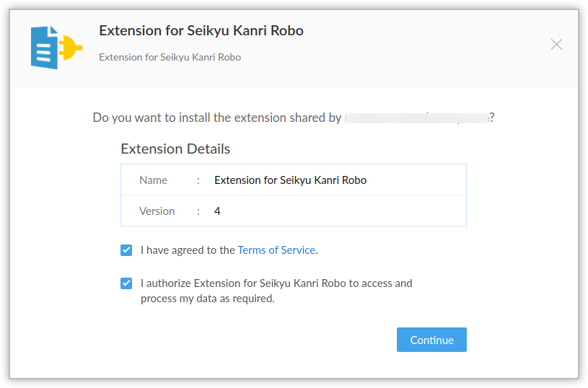Click the colon separator in Version row
588x388 pixels.
coord(198,211)
